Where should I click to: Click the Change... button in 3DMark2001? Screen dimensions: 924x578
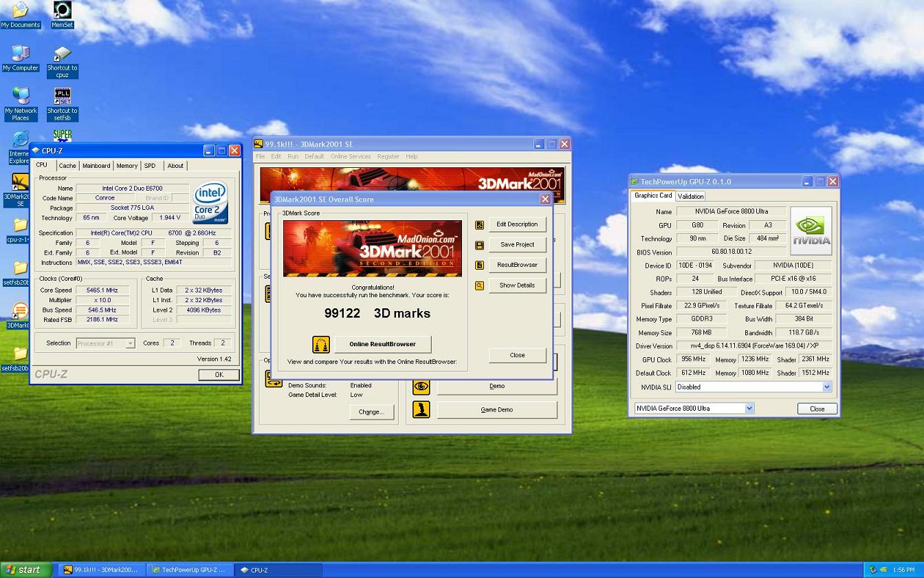pos(371,411)
